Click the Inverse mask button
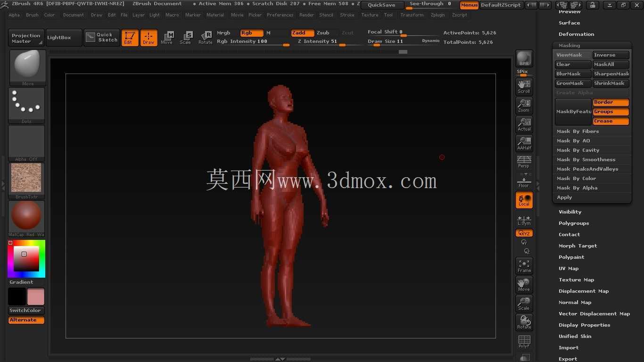Image resolution: width=644 pixels, height=362 pixels. tap(611, 55)
